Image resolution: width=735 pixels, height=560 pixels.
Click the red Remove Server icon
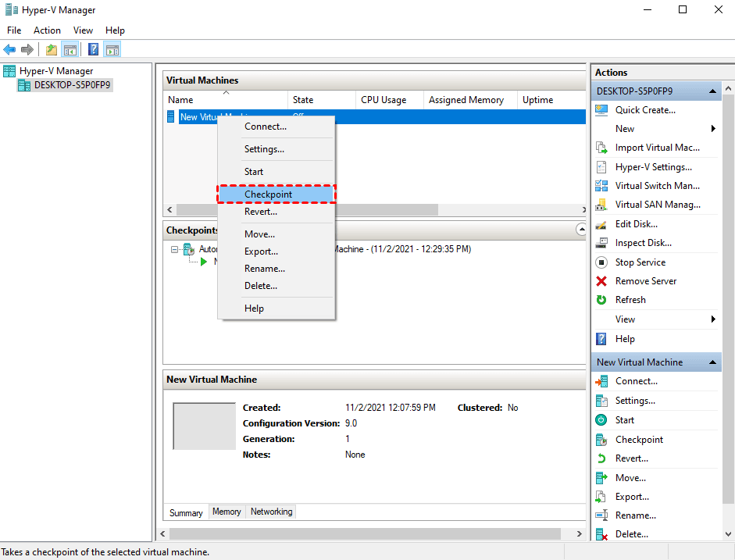pos(601,281)
